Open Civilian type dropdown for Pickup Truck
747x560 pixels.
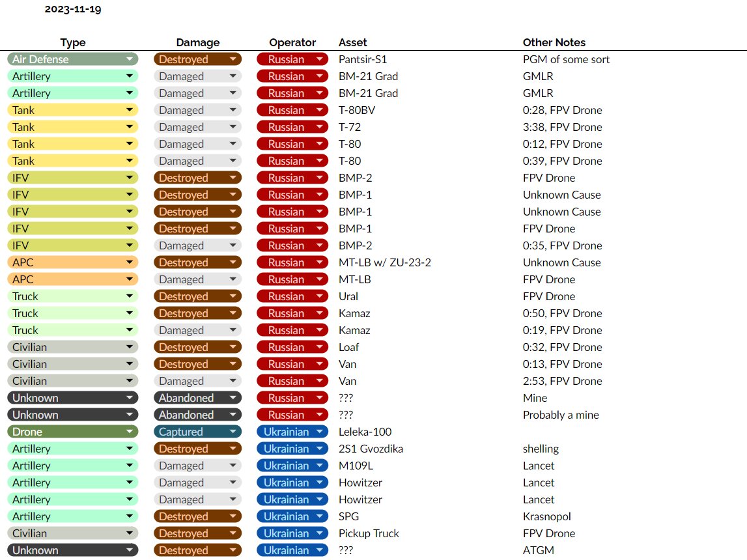72,533
